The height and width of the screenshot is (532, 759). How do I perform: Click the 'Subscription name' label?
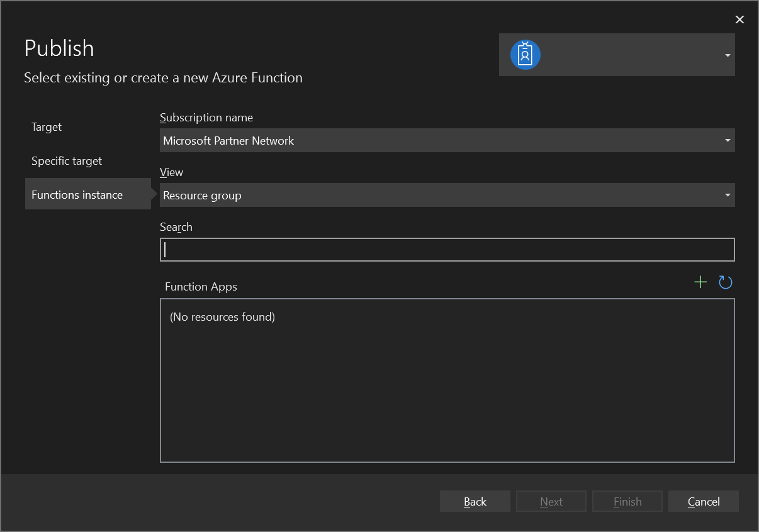tap(206, 118)
